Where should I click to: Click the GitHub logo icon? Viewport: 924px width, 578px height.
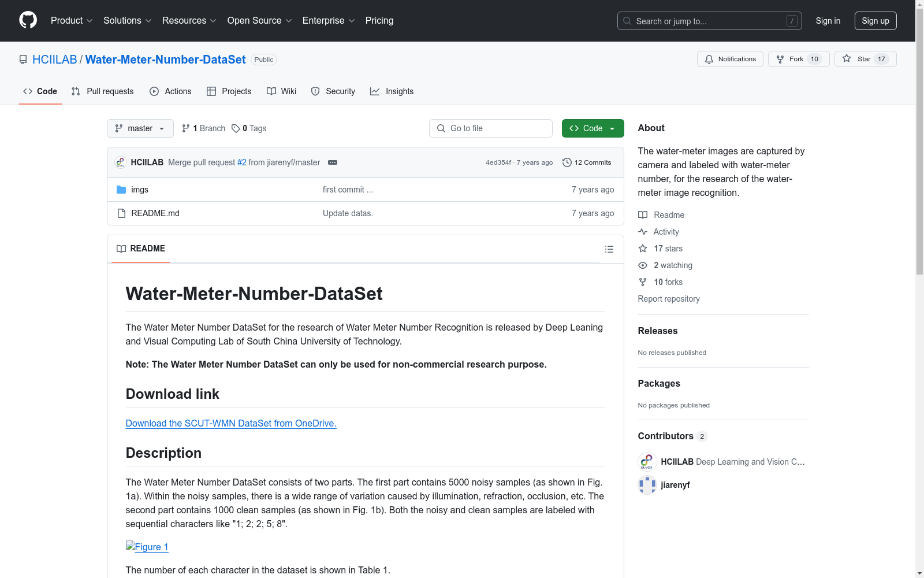[x=28, y=21]
